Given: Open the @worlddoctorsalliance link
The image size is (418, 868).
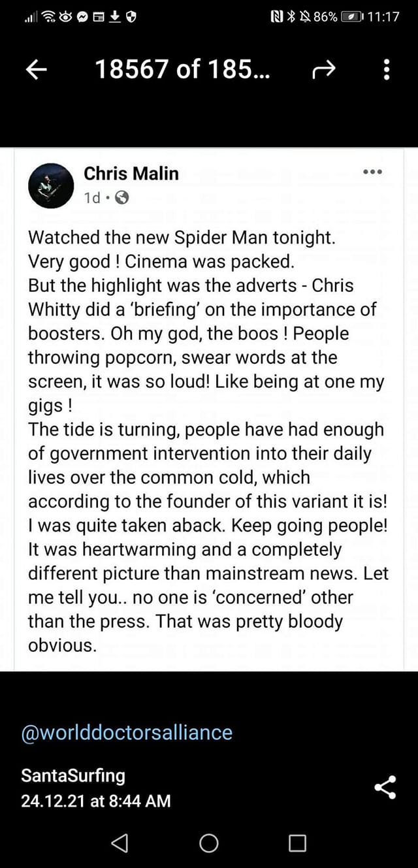Looking at the screenshot, I should click(127, 732).
